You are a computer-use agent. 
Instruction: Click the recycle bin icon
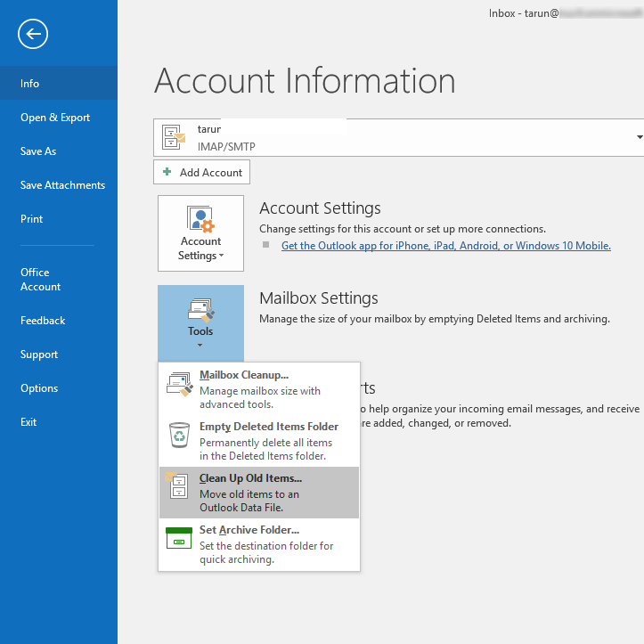tap(179, 436)
